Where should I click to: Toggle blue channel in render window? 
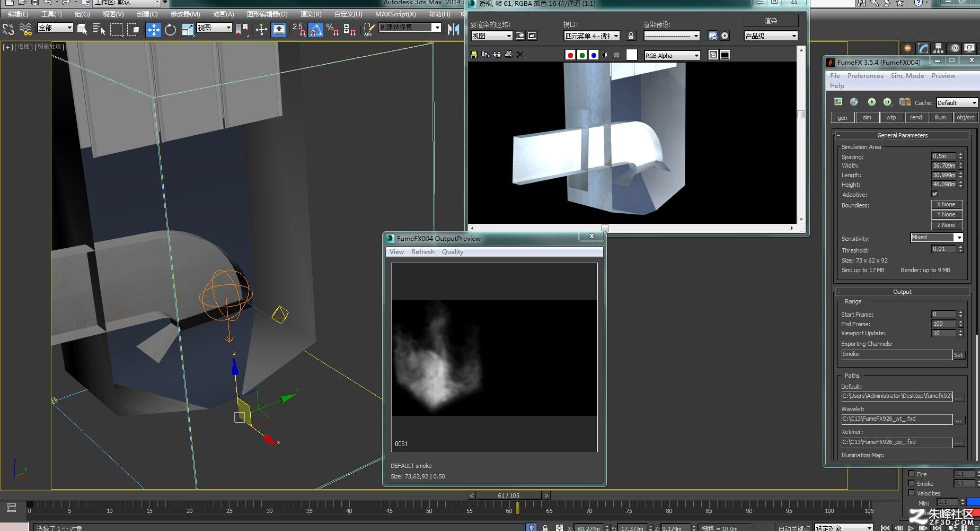(594, 55)
